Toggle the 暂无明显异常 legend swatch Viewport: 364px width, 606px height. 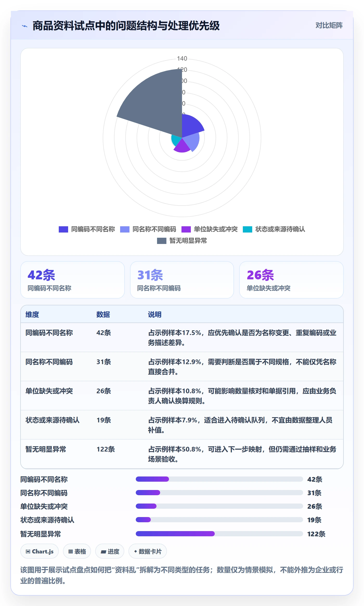tap(161, 241)
